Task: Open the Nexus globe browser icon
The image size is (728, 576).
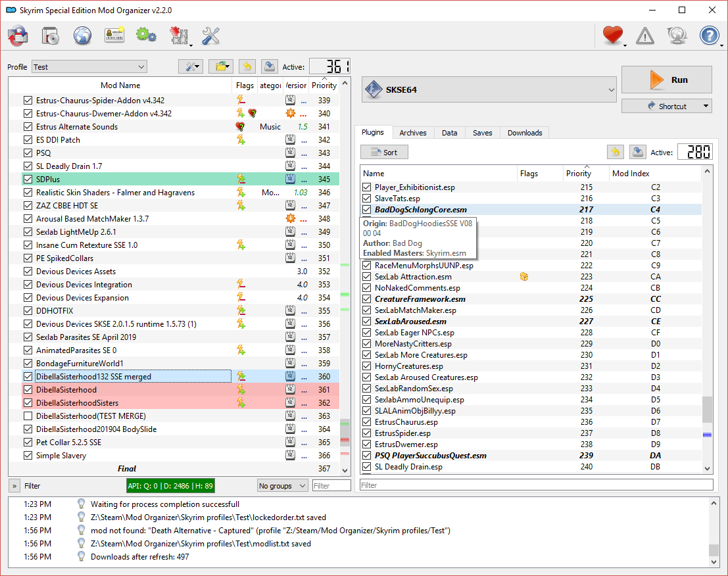Action: point(82,36)
